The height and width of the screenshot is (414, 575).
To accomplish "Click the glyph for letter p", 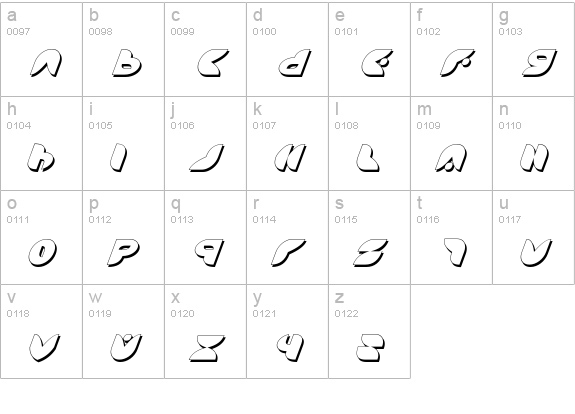I will pos(124,252).
